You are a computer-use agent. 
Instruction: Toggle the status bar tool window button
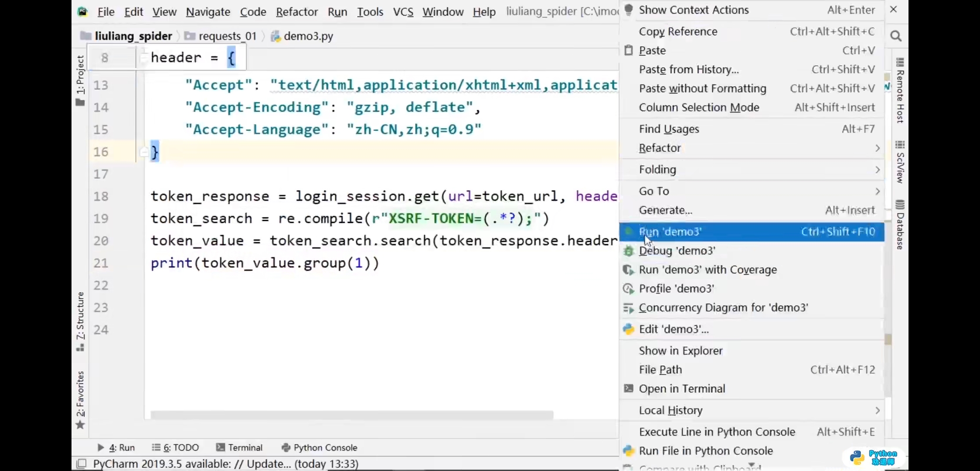point(81,464)
